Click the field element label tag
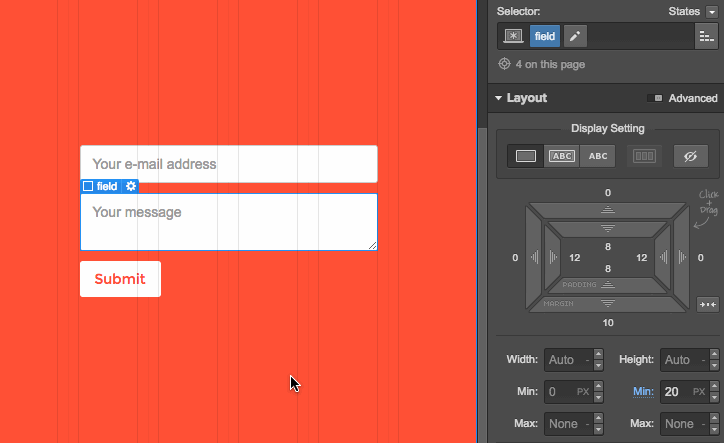This screenshot has height=443, width=724. (107, 186)
